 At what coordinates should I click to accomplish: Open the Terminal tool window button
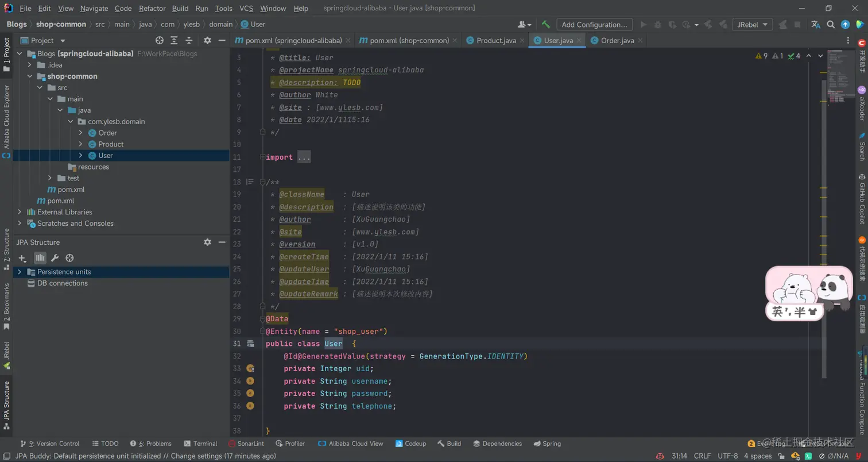tap(200, 444)
